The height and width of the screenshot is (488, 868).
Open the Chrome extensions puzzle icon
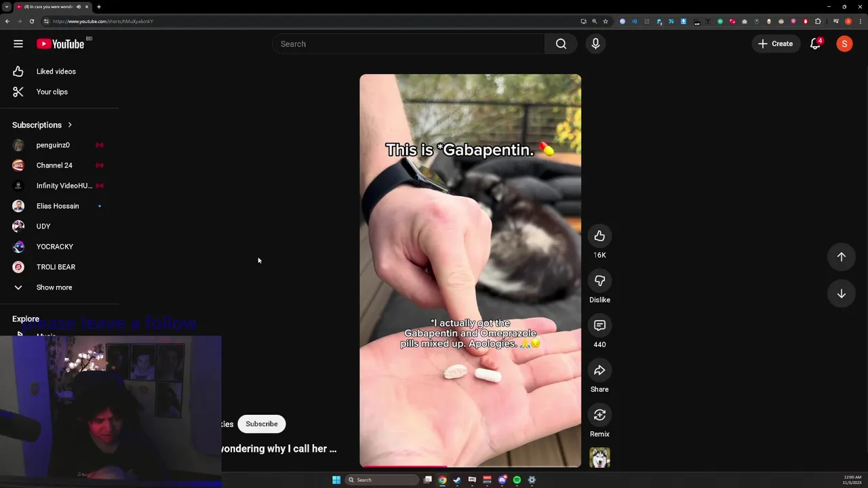pos(818,21)
